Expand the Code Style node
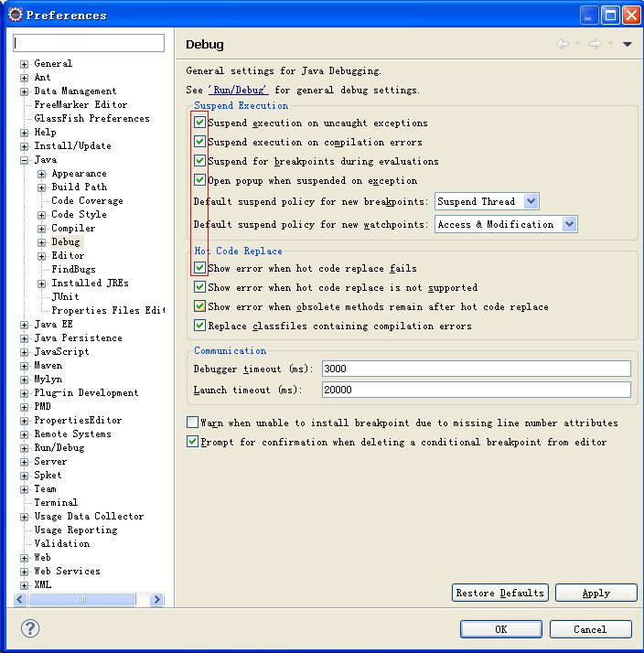 pos(42,215)
